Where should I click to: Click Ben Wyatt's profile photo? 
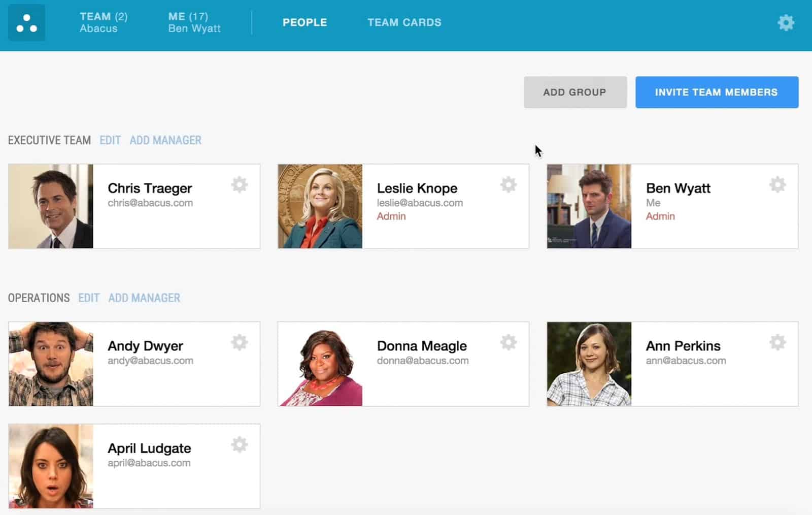click(589, 206)
